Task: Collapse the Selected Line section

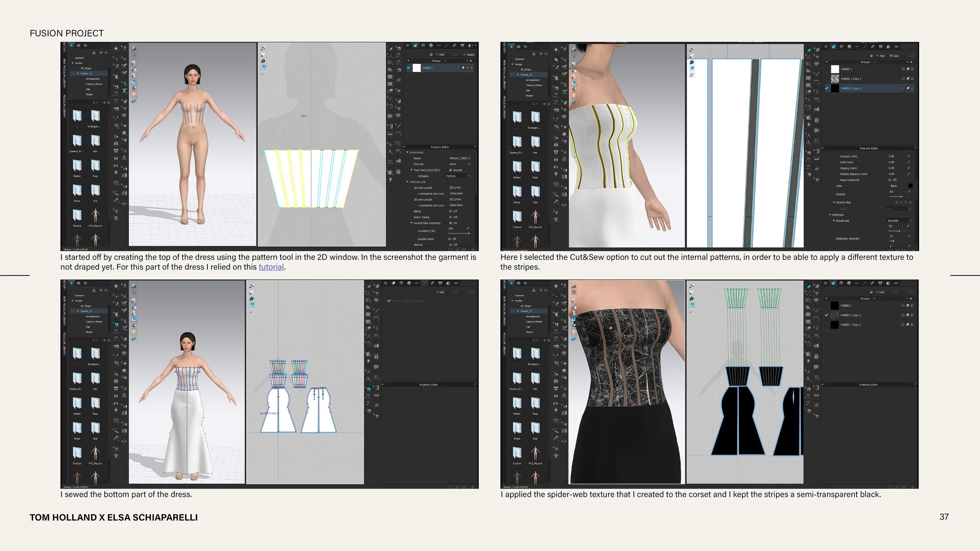Action: [x=408, y=182]
